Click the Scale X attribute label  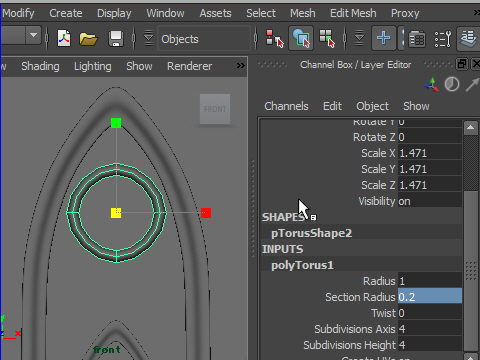(378, 153)
